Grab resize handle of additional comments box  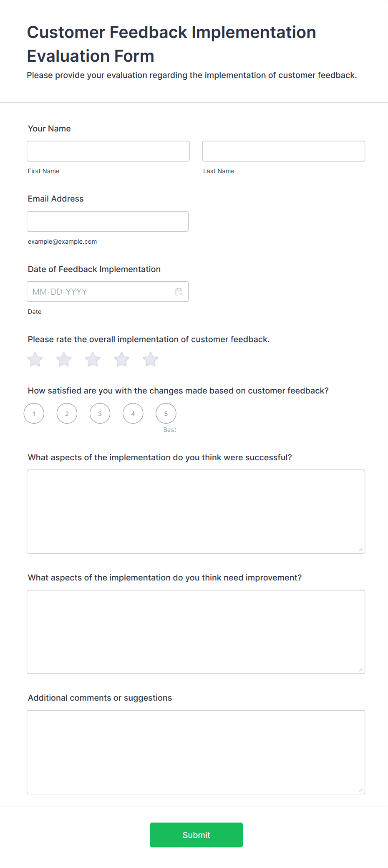pos(361,790)
